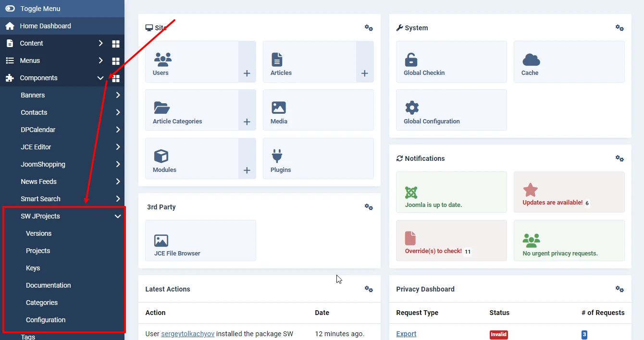Click JoomShopping menu item

tap(43, 164)
